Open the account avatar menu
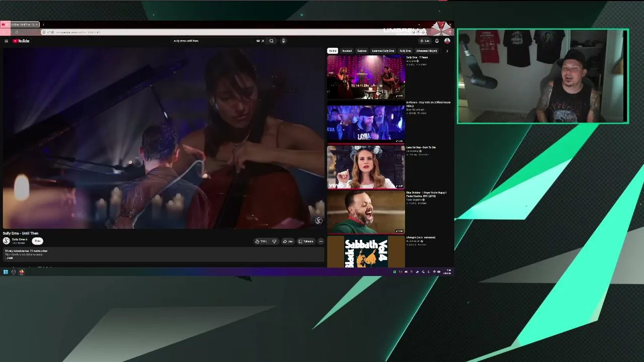644x362 pixels. (x=447, y=41)
